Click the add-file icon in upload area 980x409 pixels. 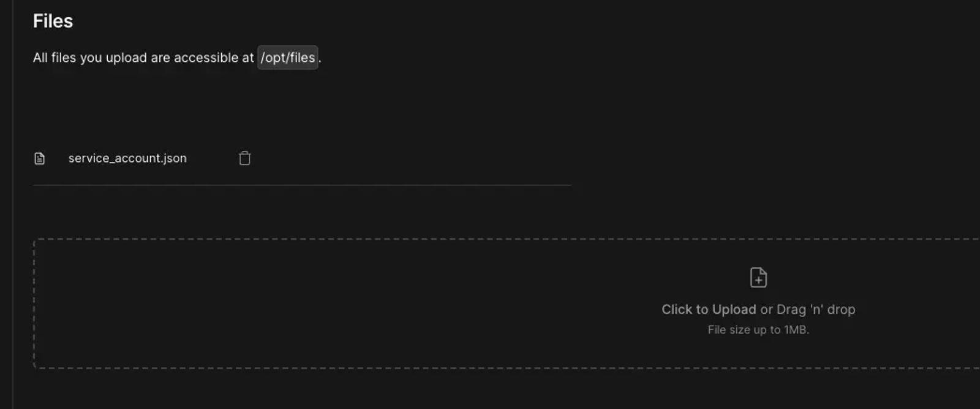758,277
